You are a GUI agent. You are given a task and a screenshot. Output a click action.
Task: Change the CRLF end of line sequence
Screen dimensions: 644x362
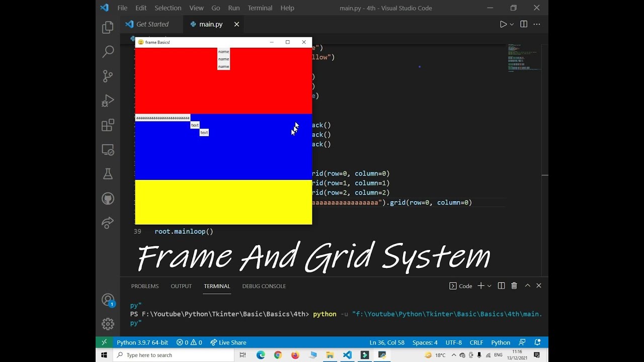pyautogui.click(x=476, y=342)
